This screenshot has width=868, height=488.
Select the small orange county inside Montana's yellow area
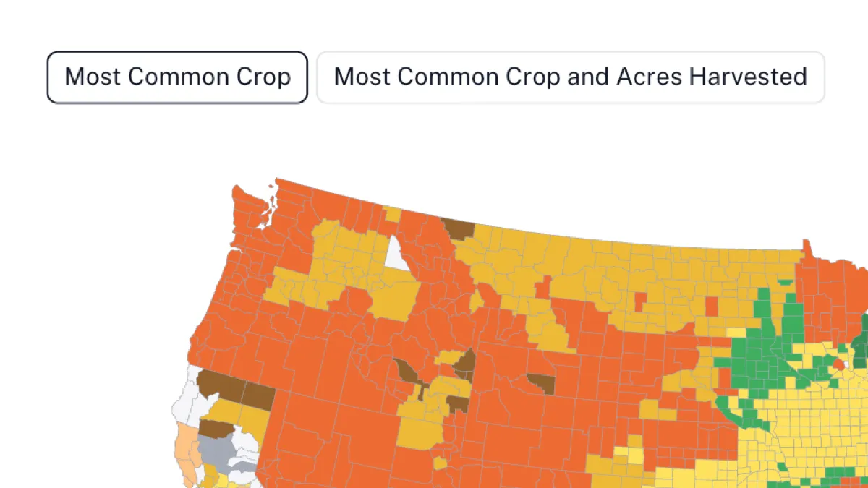click(x=639, y=301)
